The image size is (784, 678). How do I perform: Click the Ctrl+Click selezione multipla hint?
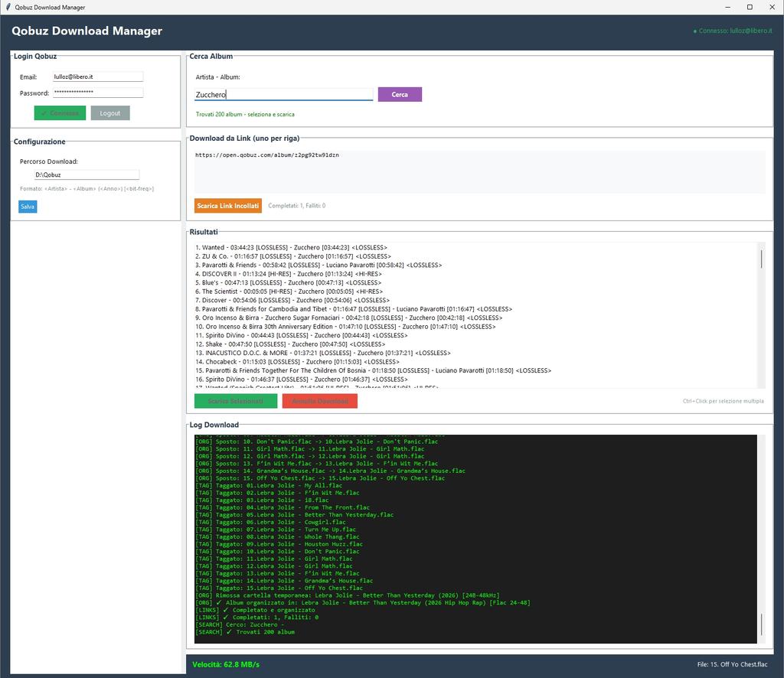point(723,401)
